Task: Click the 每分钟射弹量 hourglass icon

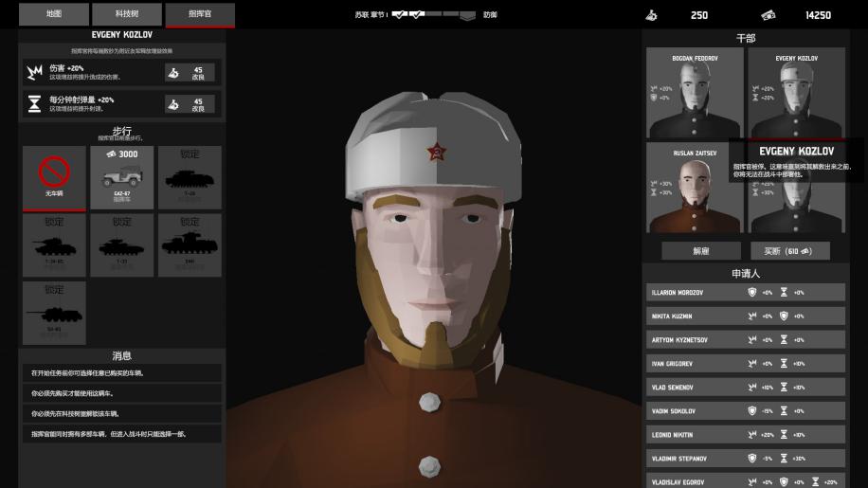Action: point(34,103)
